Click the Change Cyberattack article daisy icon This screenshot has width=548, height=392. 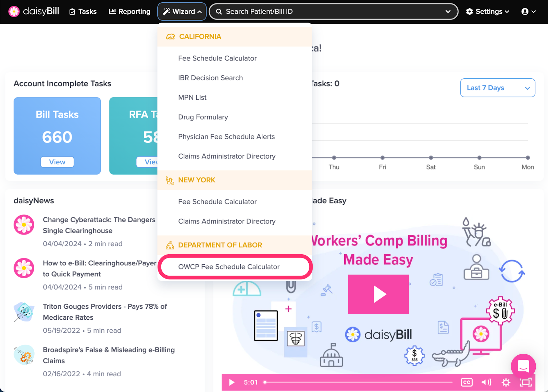coord(24,225)
